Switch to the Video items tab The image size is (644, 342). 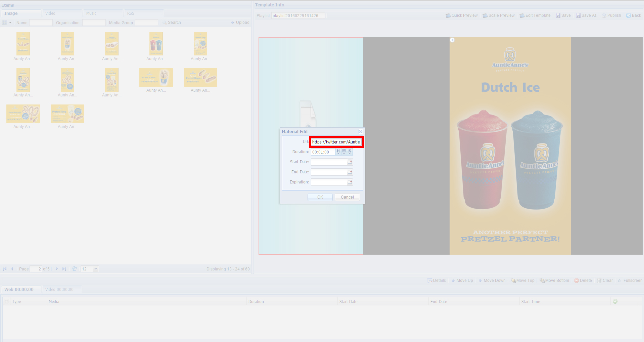point(62,13)
